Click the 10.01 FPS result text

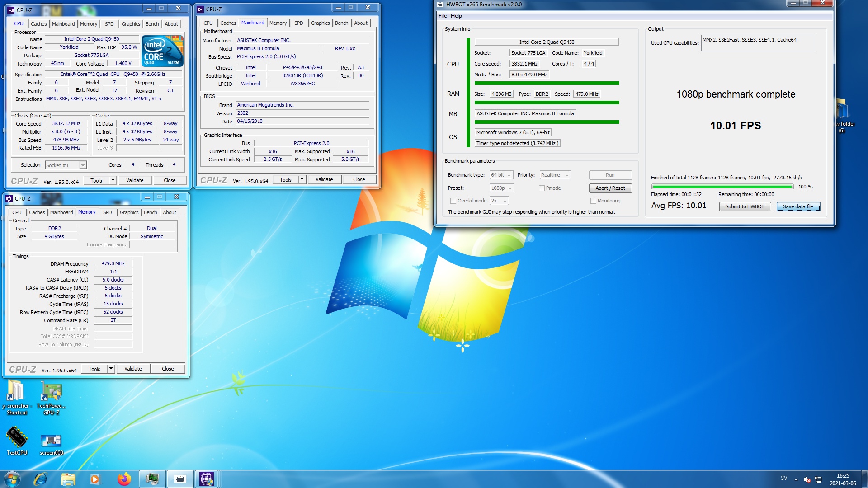point(736,126)
